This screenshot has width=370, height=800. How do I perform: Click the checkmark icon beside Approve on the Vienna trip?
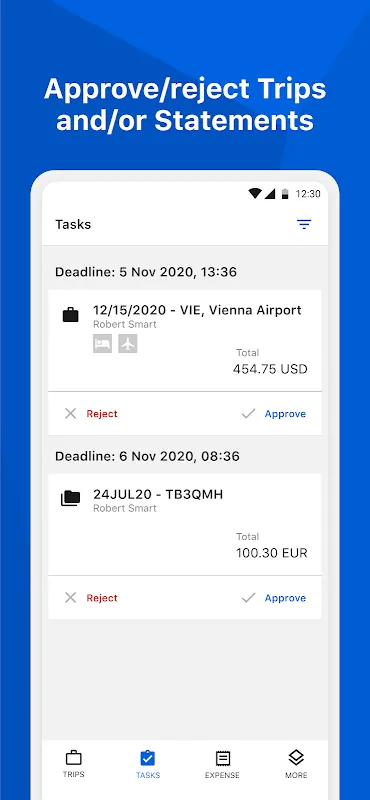pos(249,414)
